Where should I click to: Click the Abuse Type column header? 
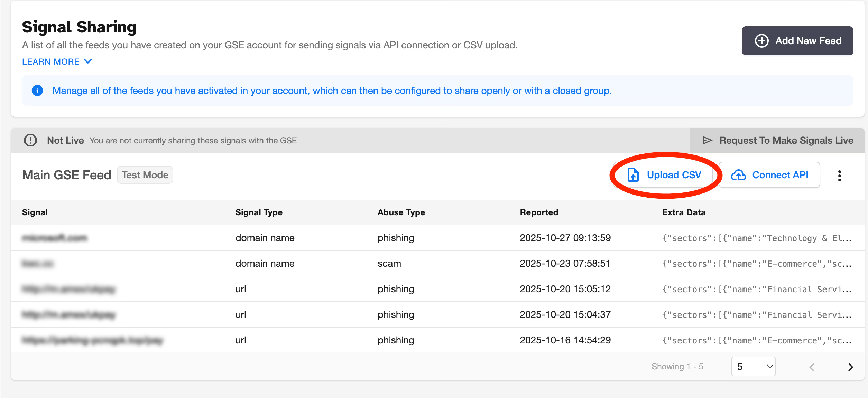point(401,212)
